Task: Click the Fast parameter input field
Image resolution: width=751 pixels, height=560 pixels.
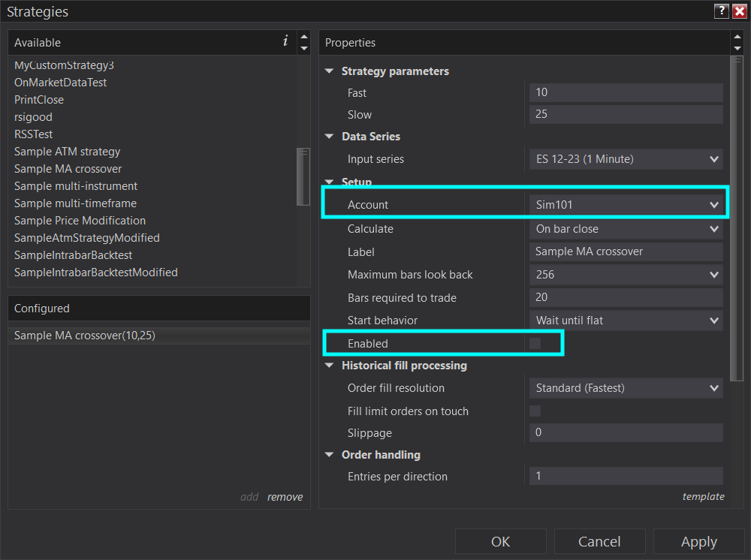Action: [626, 93]
